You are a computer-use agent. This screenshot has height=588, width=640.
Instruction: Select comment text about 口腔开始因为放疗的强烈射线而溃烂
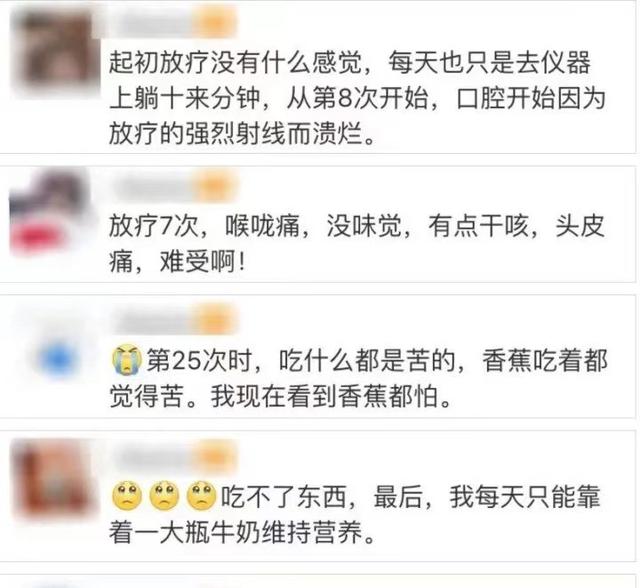click(x=357, y=115)
